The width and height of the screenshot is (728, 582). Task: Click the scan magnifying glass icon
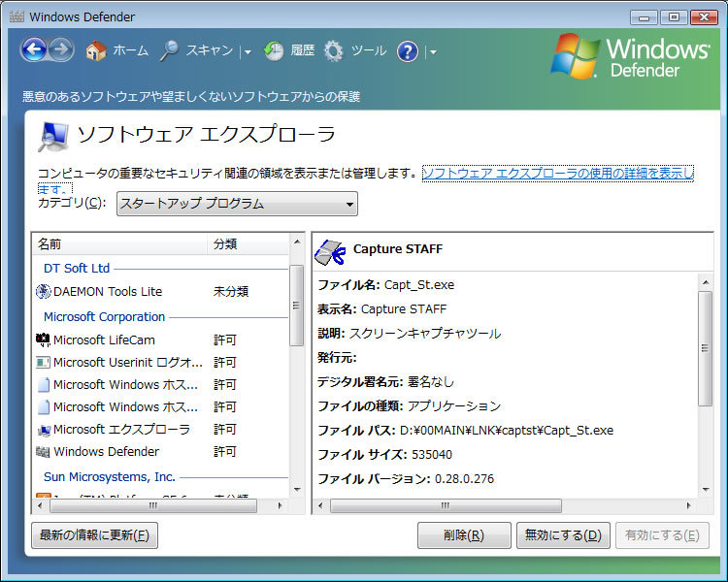point(169,50)
